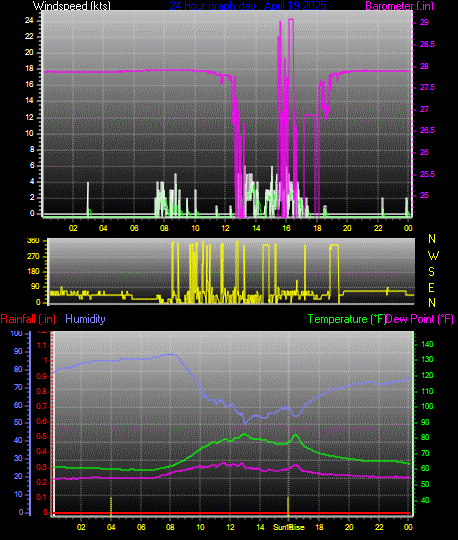Select the red 'Rainfall (.in)' legend label

(28, 319)
